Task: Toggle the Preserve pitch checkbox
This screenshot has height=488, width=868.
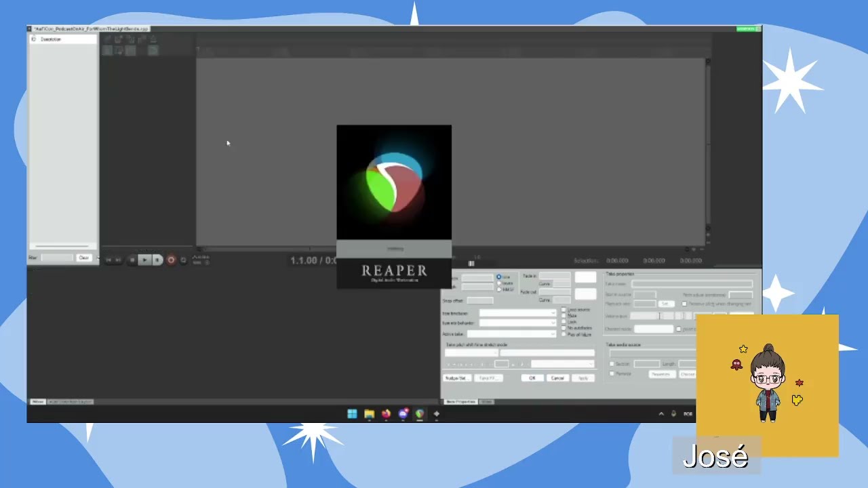Action: tap(685, 304)
